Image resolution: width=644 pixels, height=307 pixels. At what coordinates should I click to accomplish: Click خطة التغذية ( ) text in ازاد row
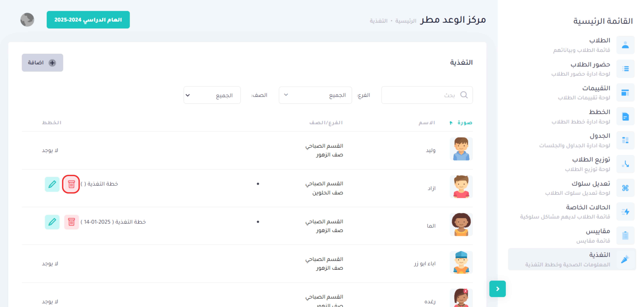tap(99, 184)
